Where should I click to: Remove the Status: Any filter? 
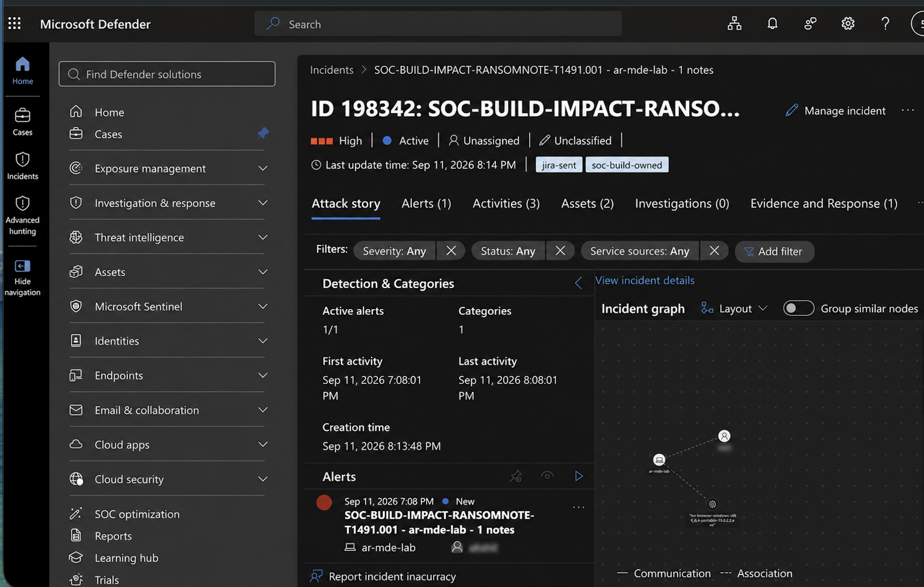(560, 251)
